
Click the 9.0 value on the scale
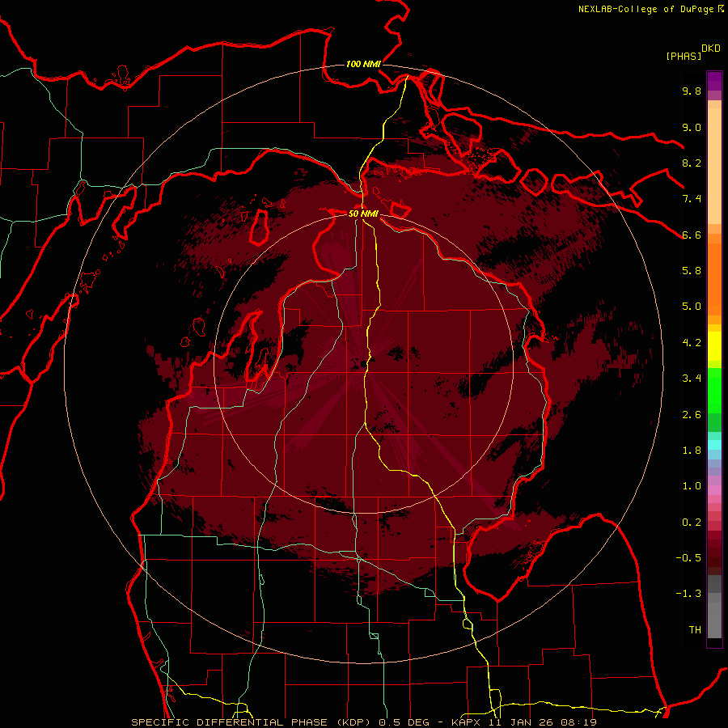coord(692,127)
